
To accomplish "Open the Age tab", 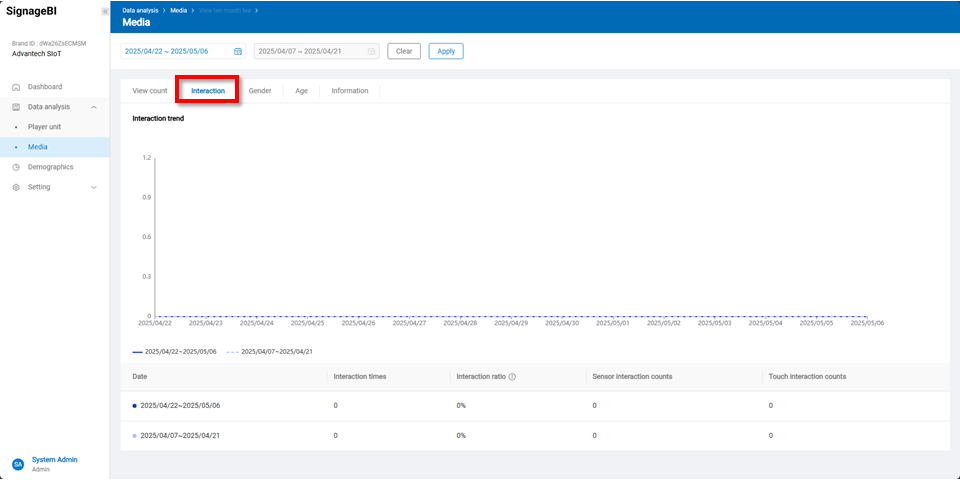I will click(x=301, y=91).
